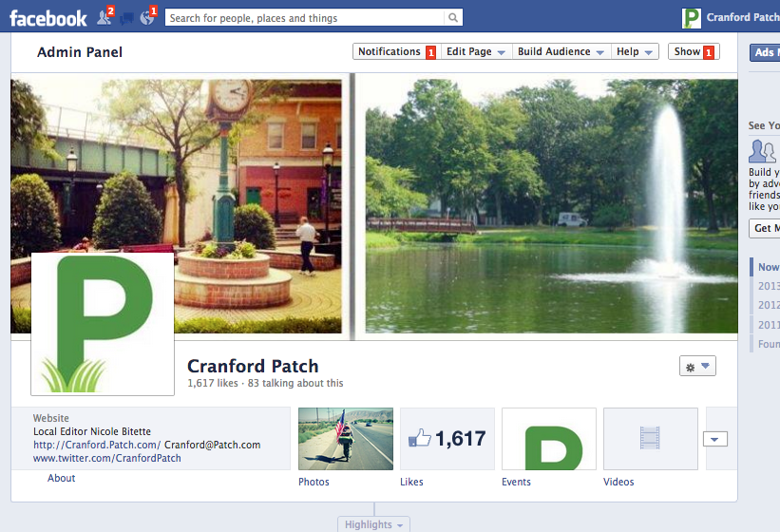780x532 pixels.
Task: Open the twitter.com/CranfordPatch link
Action: click(x=107, y=458)
